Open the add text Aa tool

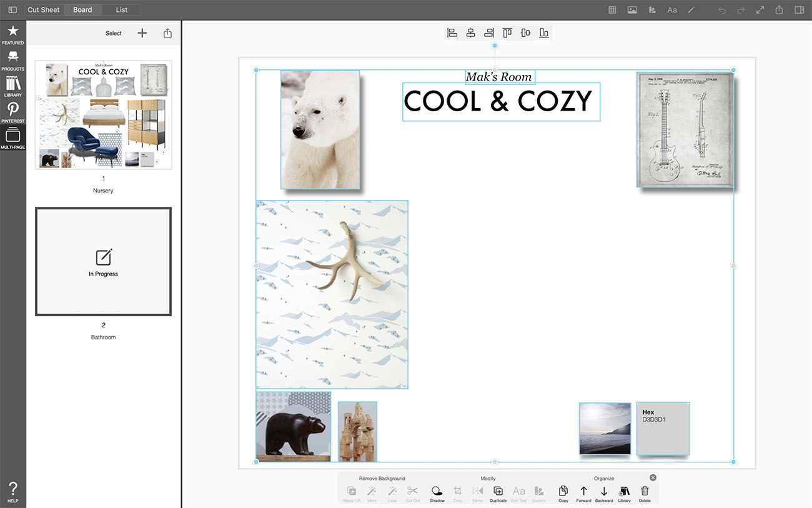(x=672, y=10)
